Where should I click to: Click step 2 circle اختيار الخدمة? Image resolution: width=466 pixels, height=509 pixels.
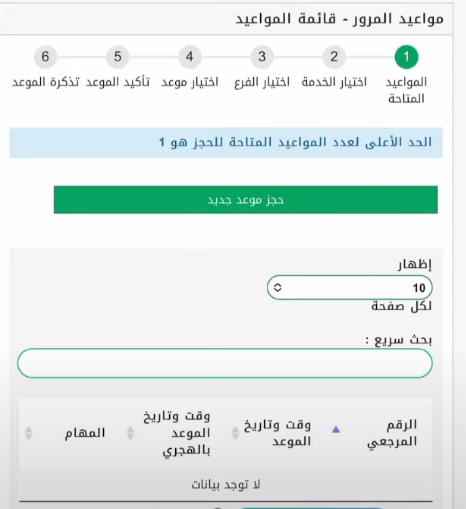334,57
